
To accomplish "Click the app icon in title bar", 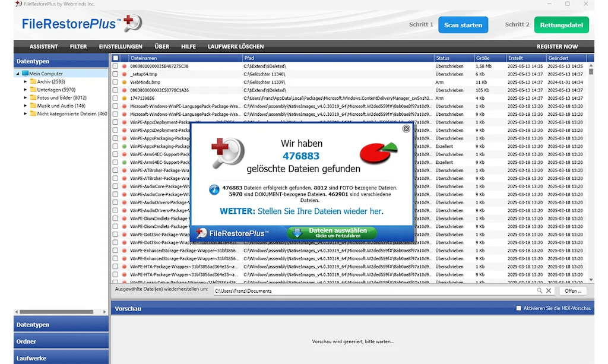I will click(18, 4).
